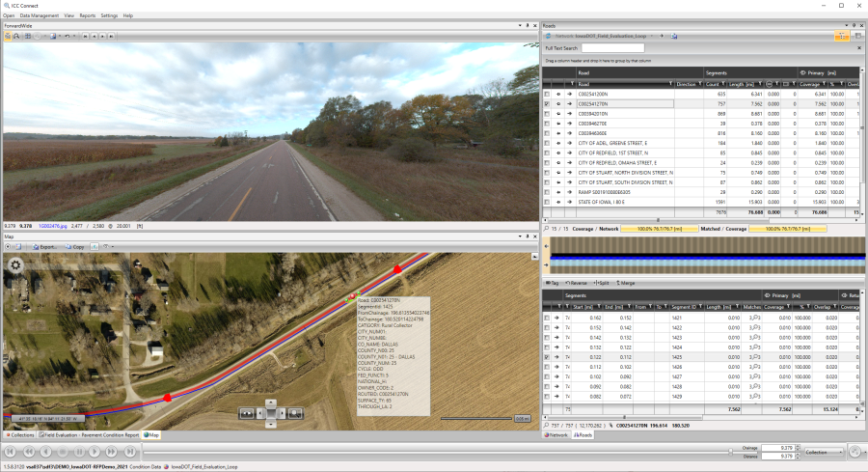
Task: Tick the checkbox for STATE OF IOWA, I 80 E
Action: [547, 202]
